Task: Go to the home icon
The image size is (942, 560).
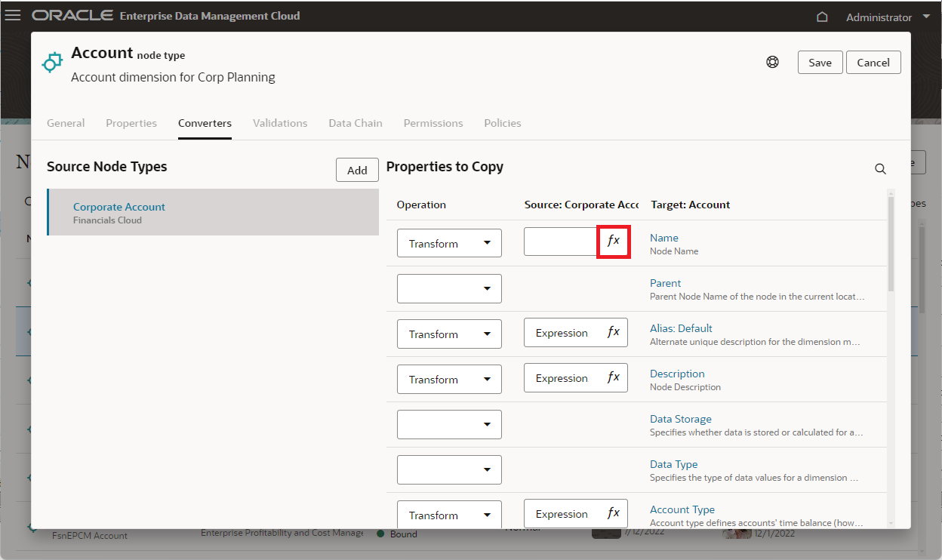Action: point(823,17)
